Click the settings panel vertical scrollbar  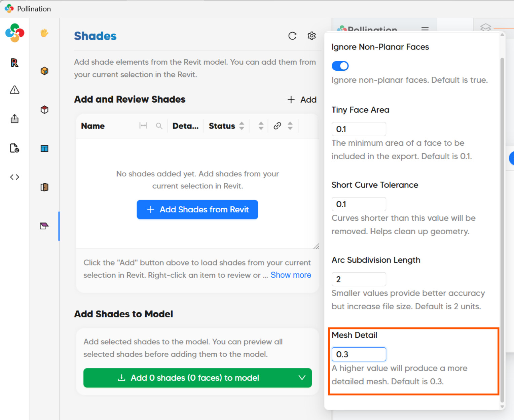[x=502, y=229]
